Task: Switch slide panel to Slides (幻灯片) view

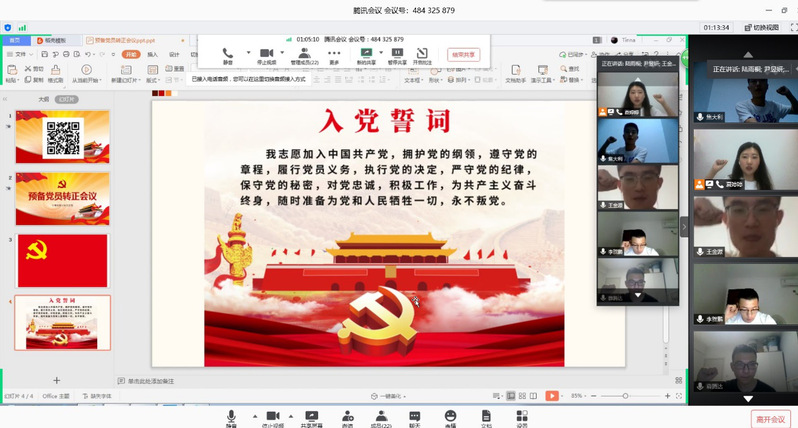Action: pyautogui.click(x=67, y=99)
